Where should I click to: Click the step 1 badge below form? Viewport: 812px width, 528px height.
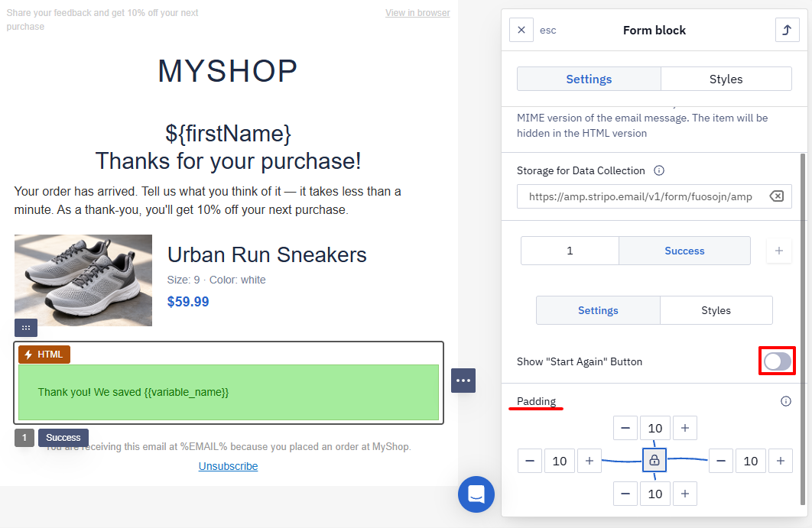[24, 437]
